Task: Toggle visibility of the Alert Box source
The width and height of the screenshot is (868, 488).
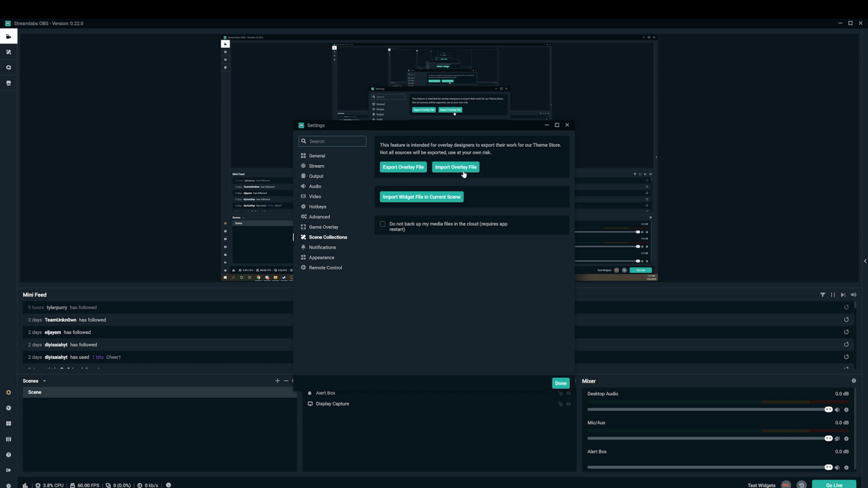Action: [568, 393]
